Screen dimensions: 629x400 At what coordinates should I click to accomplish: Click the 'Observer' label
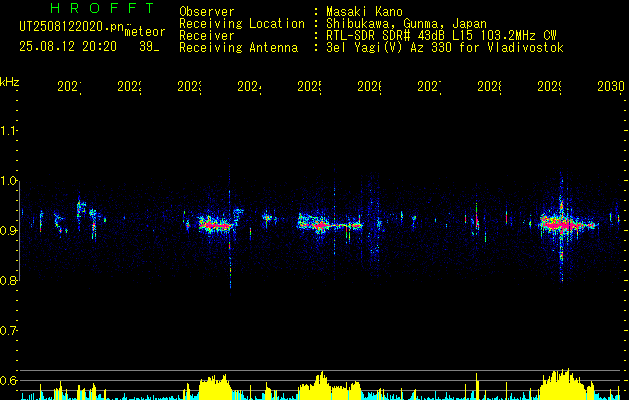[207, 12]
